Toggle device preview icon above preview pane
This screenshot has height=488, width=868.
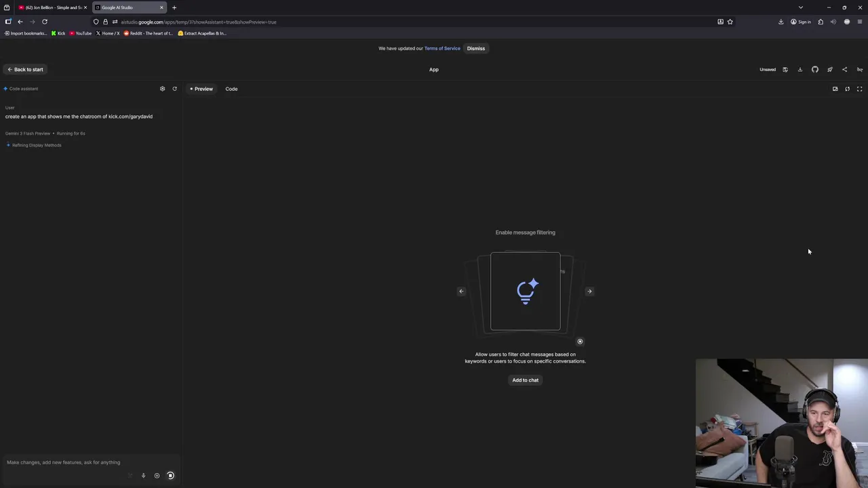point(835,89)
